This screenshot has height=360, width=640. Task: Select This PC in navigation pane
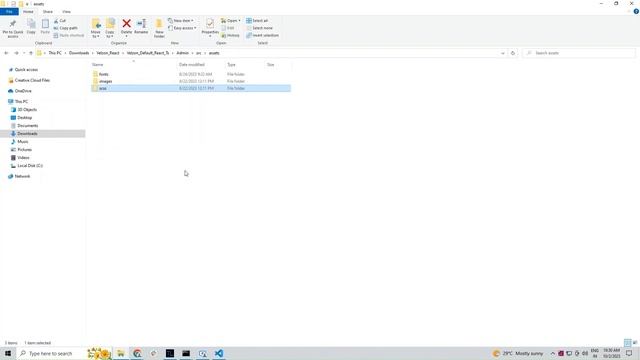(x=21, y=102)
